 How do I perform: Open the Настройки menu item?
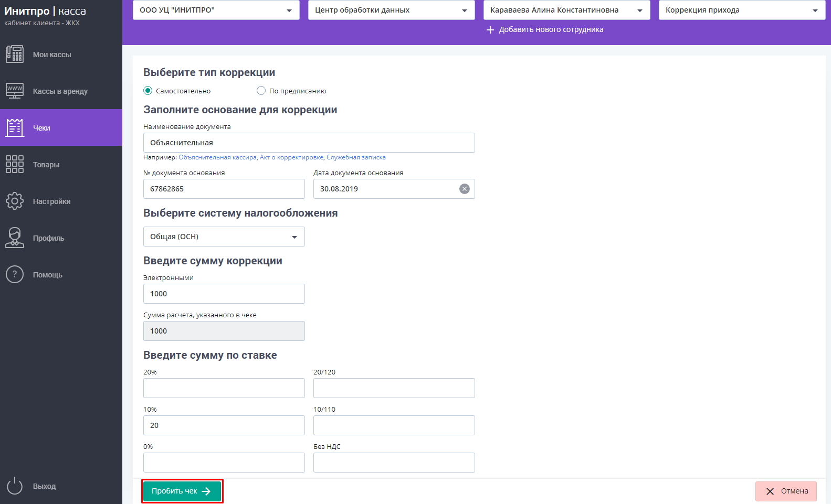pos(61,201)
